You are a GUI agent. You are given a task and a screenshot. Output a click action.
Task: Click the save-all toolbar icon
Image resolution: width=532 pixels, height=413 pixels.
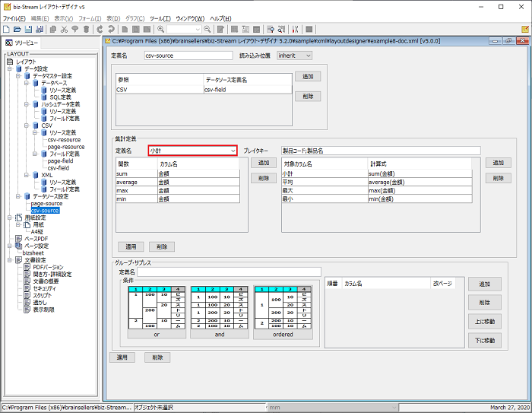(x=40, y=29)
